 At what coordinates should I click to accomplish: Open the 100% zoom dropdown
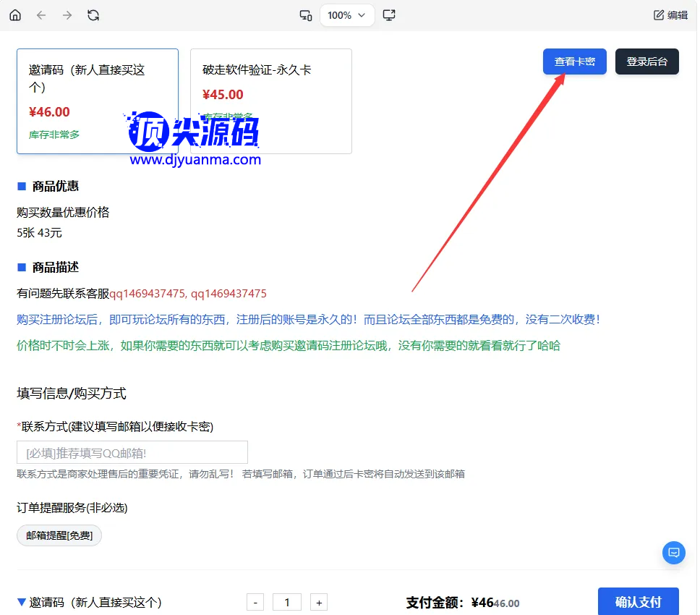click(347, 15)
